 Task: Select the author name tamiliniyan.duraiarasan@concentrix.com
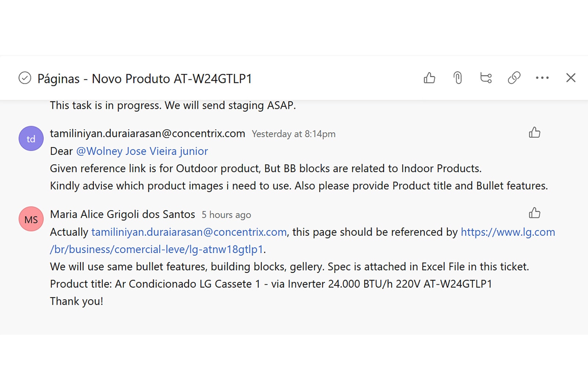point(147,134)
